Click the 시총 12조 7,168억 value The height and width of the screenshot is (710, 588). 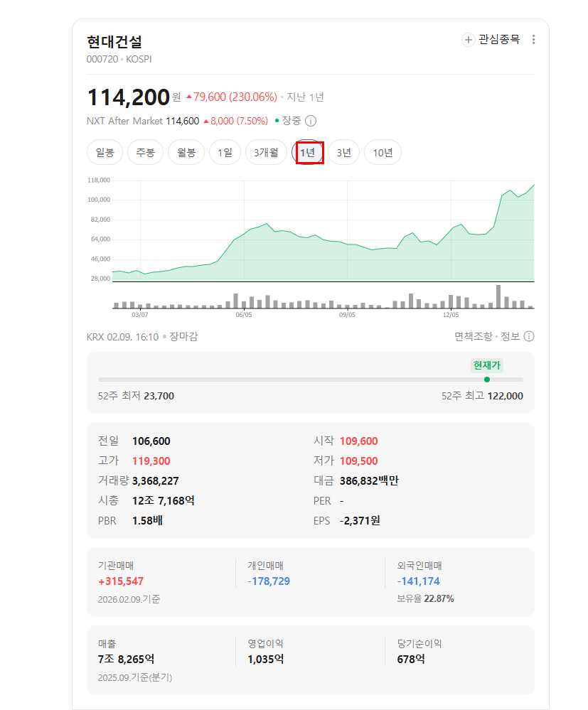pos(164,501)
